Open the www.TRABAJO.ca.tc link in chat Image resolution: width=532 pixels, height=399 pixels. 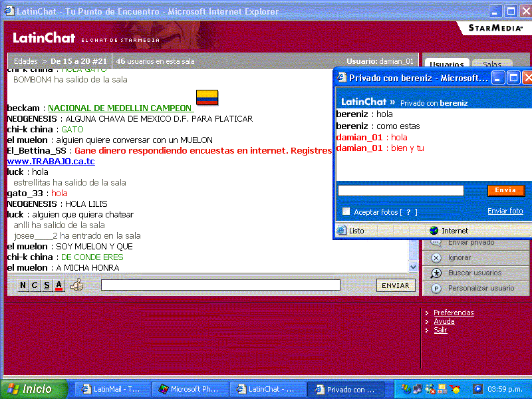coord(51,161)
